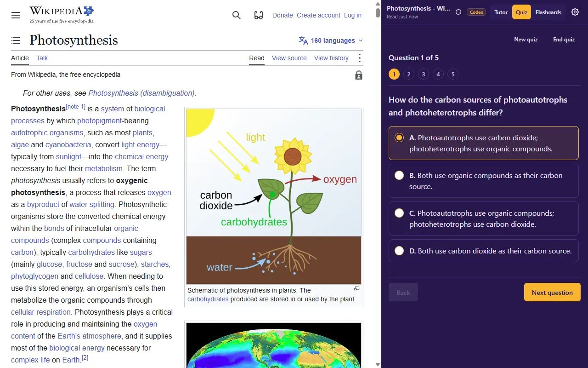The image size is (588, 368).
Task: Enlarge the photosynthesis schematic image icon
Action: click(x=356, y=288)
